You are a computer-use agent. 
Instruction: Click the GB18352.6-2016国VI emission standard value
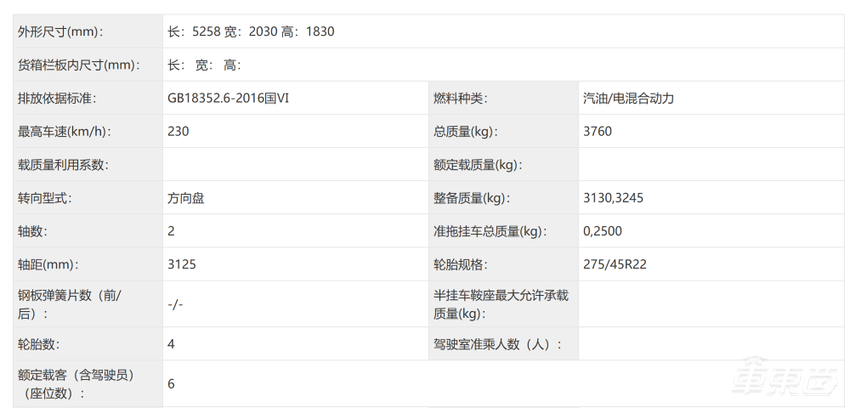click(x=226, y=99)
